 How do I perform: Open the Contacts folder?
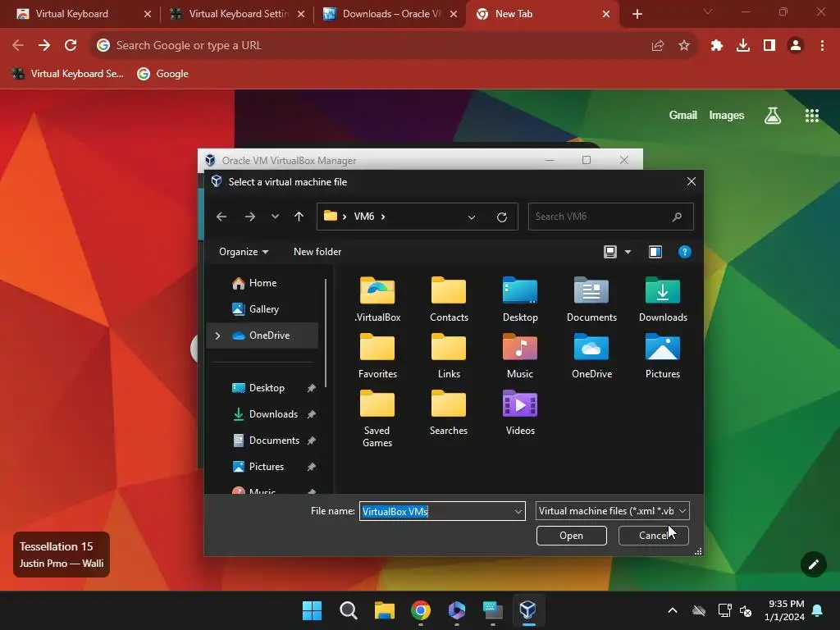(449, 299)
